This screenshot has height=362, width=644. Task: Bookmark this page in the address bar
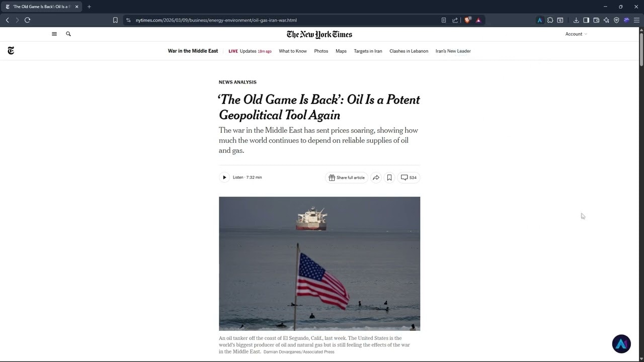[115, 20]
